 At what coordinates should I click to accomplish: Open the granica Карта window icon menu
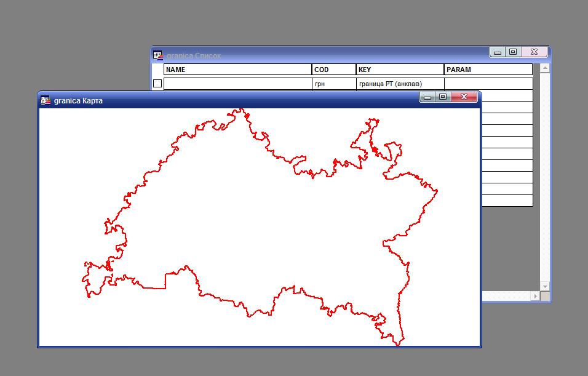pyautogui.click(x=46, y=100)
